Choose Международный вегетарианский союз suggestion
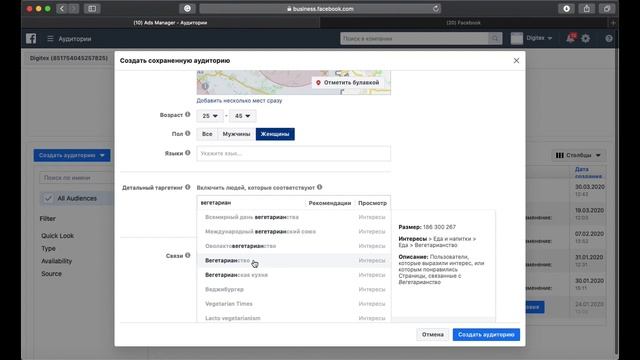This screenshot has height=360, width=640. 293,231
